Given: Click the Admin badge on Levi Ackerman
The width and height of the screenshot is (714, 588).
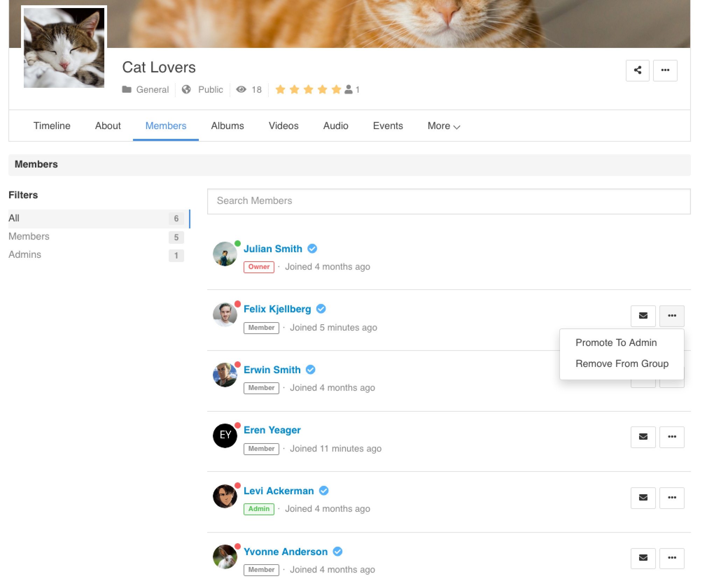Looking at the screenshot, I should 259,509.
